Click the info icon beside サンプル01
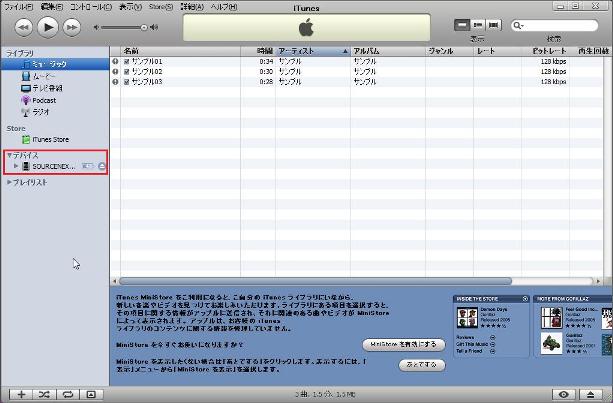Image resolution: width=613 pixels, height=403 pixels. point(115,61)
